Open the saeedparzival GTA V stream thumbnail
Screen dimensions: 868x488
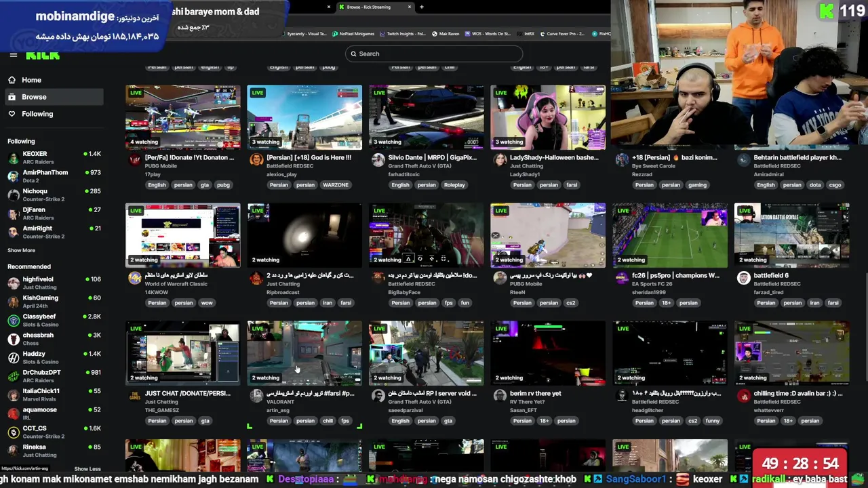427,353
